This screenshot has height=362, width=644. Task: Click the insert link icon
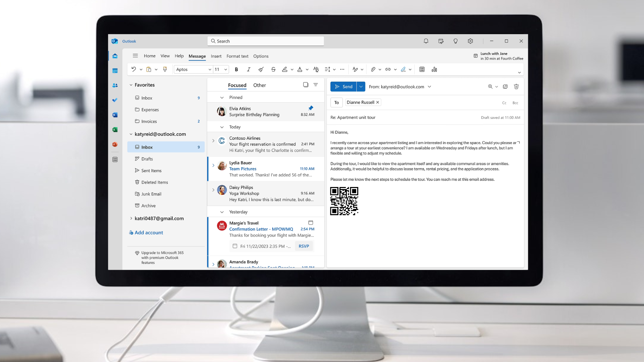pyautogui.click(x=388, y=69)
